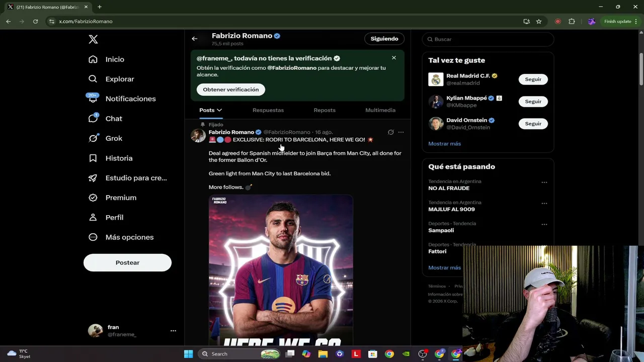Switch to the Respuestas tab
Viewport: 644px width, 362px height.
click(x=268, y=110)
